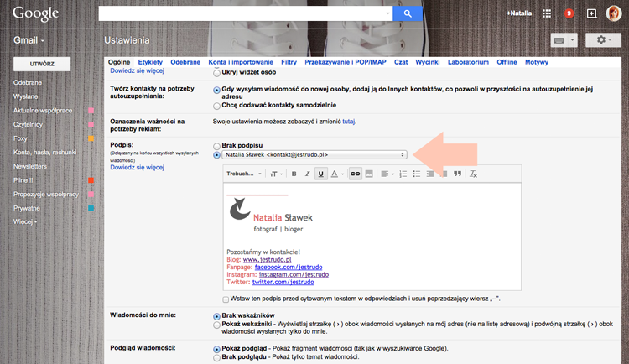Click the tutaj link for ad settings
This screenshot has height=364, width=629.
click(349, 122)
